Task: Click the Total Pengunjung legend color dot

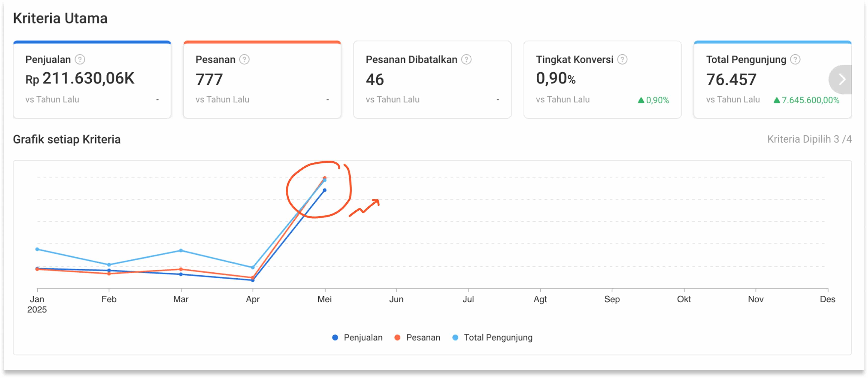Action: 455,338
